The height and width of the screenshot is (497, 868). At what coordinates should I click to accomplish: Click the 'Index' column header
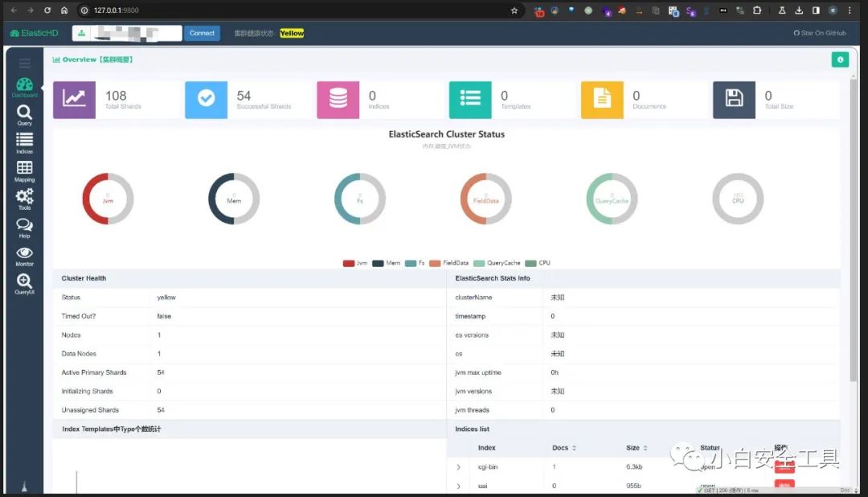486,448
